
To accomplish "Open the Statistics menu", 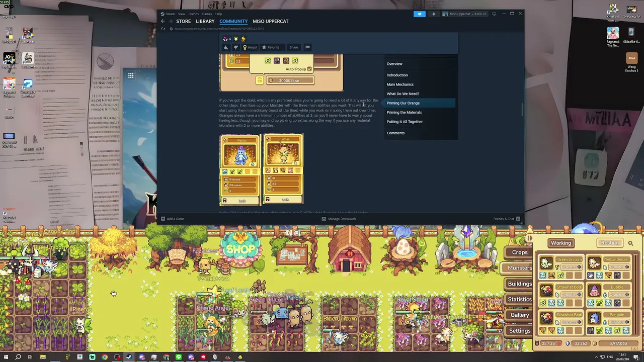I will click(520, 299).
